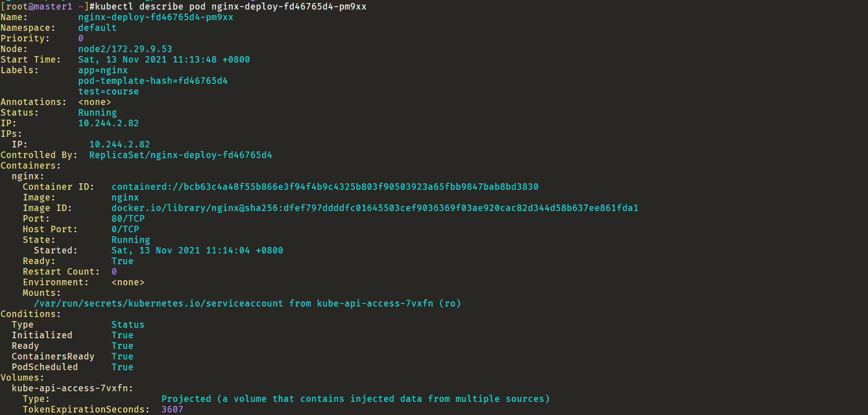Click the container Started timestamp
Image resolution: width=868 pixels, height=415 pixels.
pyautogui.click(x=197, y=250)
